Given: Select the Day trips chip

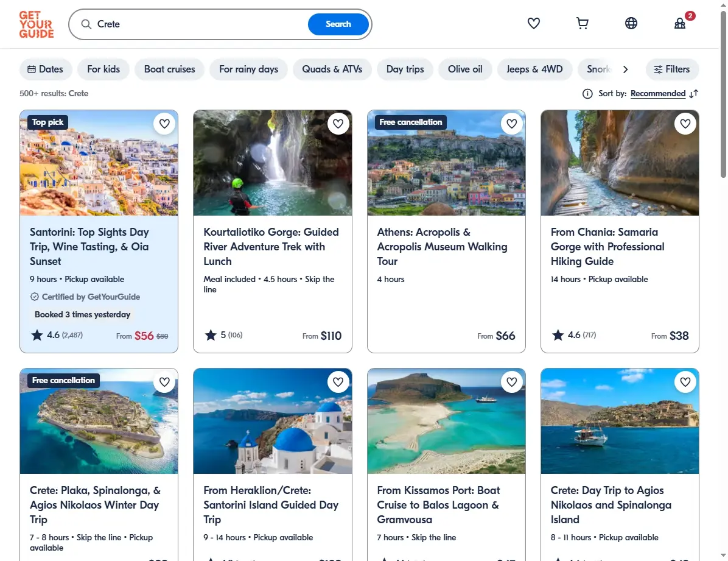Looking at the screenshot, I should 405,69.
